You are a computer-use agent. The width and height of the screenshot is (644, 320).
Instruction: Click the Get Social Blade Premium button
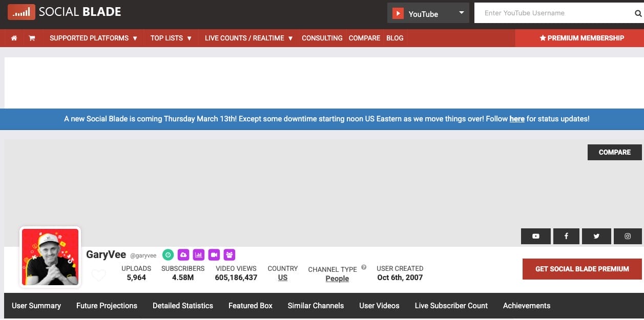click(x=581, y=269)
